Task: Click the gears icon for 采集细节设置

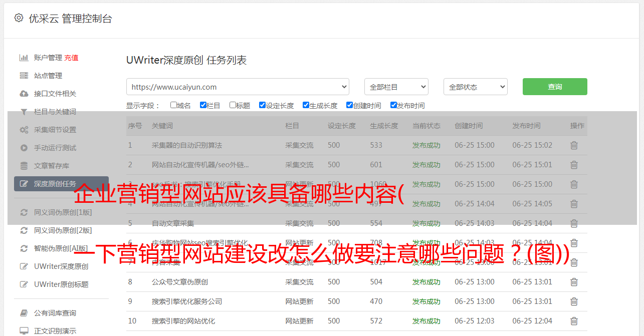Action: pyautogui.click(x=24, y=130)
